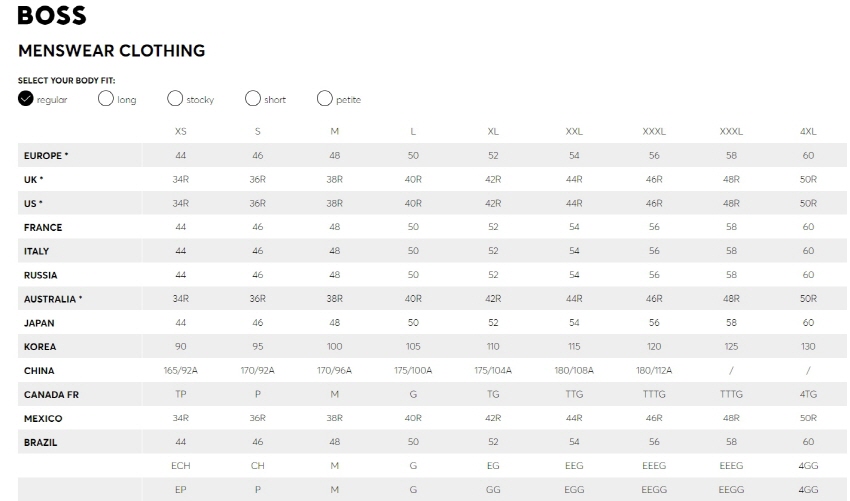Pick the short body fit radio button
Viewport: 850px width, 501px height.
coord(253,99)
